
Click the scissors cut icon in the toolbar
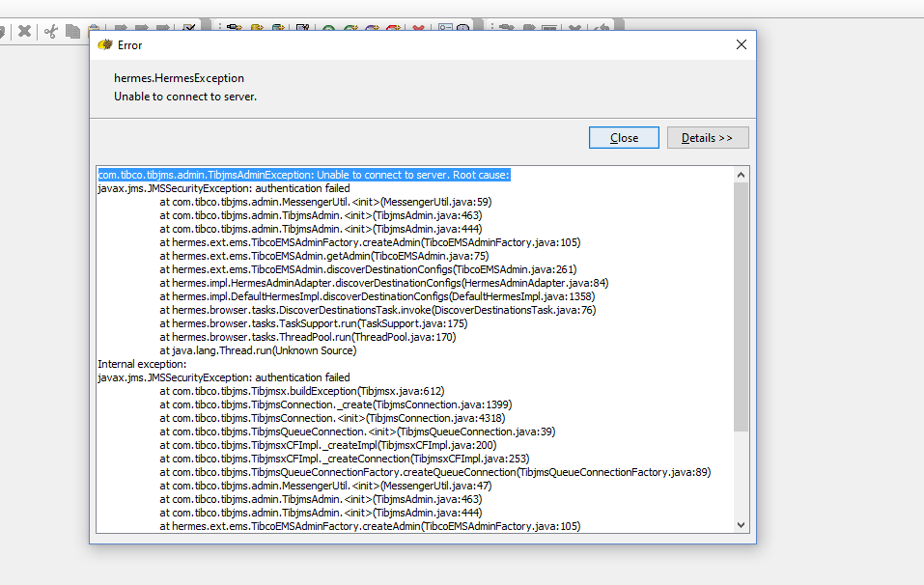[50, 31]
